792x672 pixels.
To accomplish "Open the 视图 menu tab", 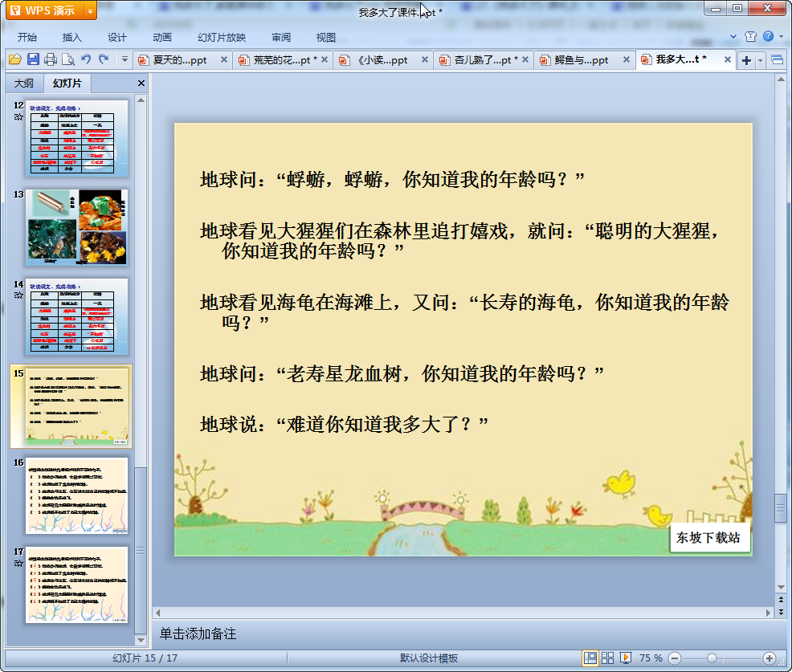I will [x=326, y=38].
